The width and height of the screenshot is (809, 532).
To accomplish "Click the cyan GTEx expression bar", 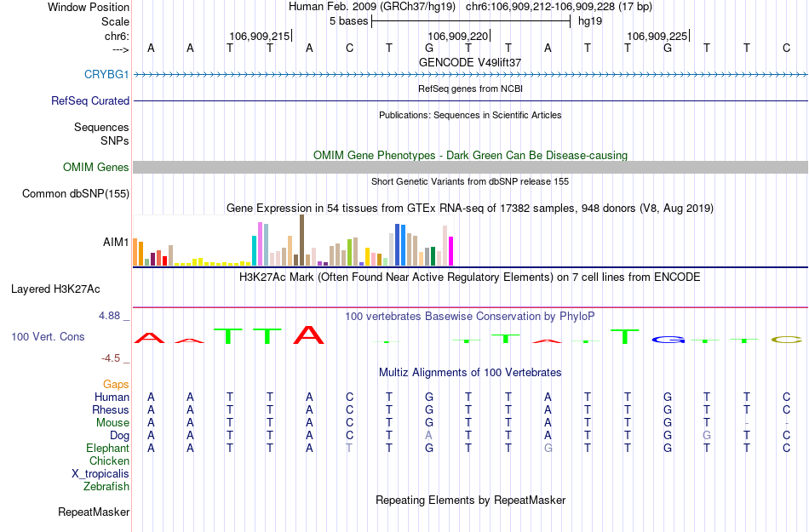I will tap(255, 250).
